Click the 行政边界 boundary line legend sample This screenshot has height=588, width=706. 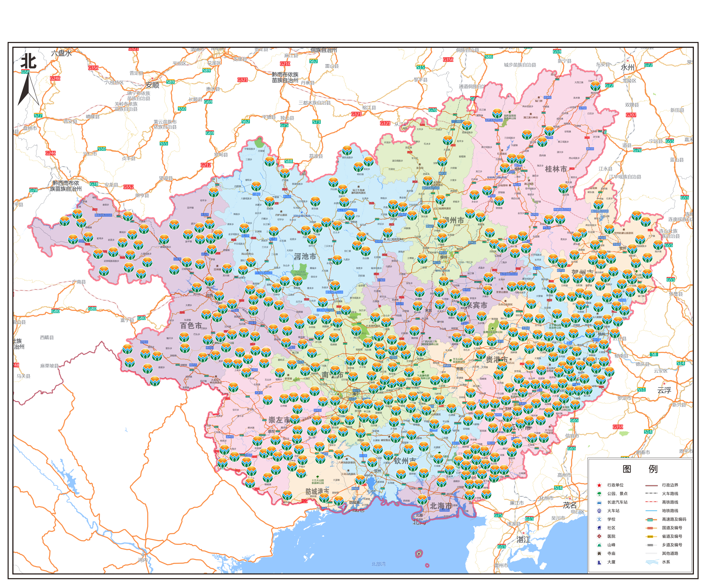click(x=651, y=485)
